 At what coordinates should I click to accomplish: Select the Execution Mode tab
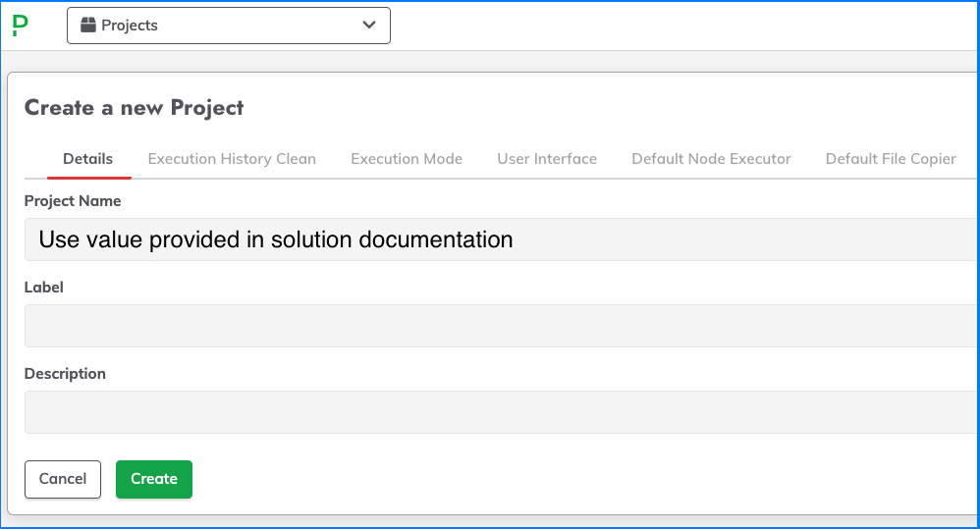point(407,159)
